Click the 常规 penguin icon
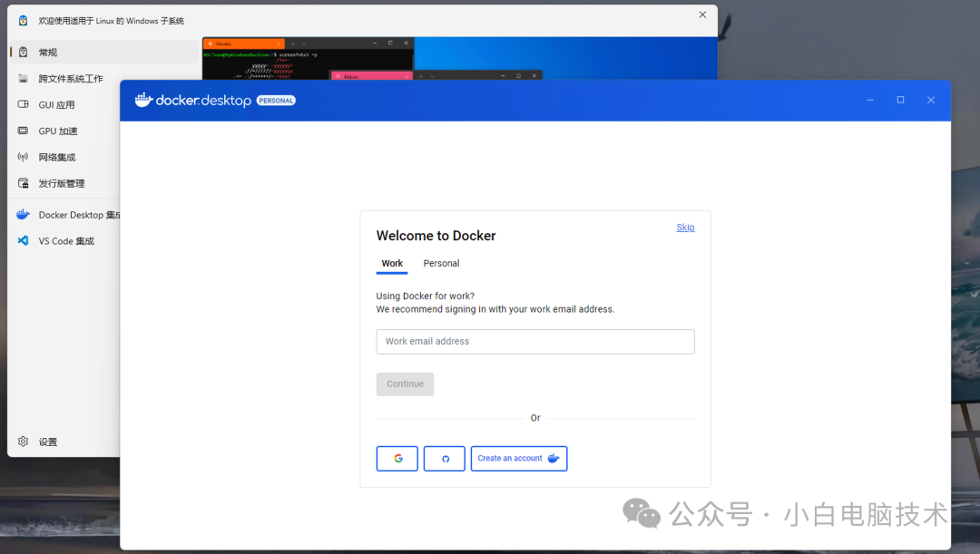The height and width of the screenshot is (554, 980). click(x=23, y=52)
